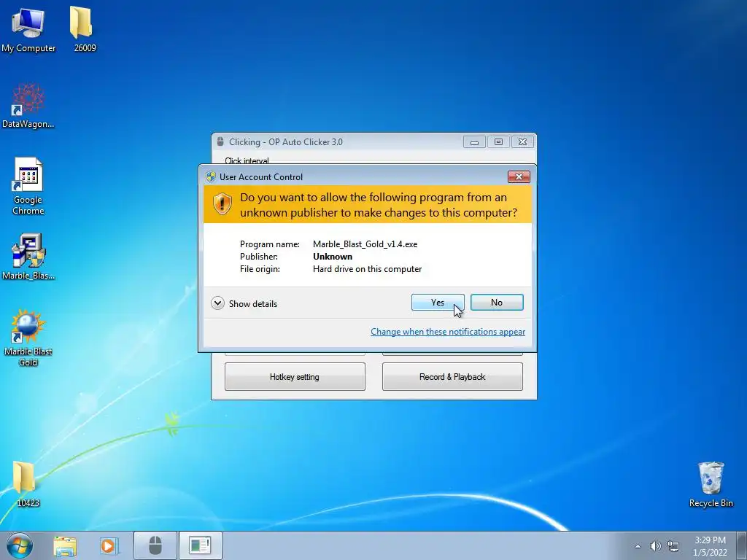The height and width of the screenshot is (560, 747).
Task: Select the Marble Blast Gold shortcut
Action: click(x=28, y=338)
